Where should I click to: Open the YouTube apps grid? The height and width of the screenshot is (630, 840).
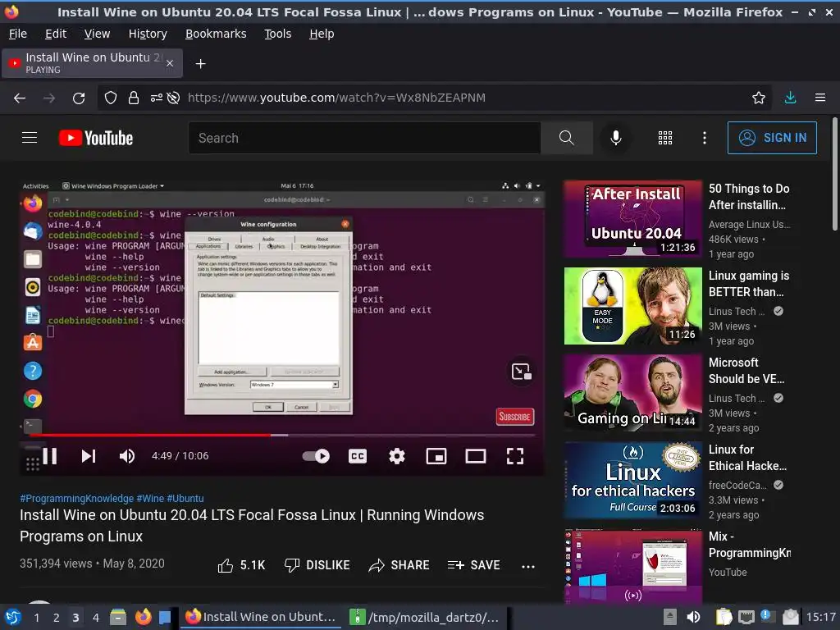(664, 138)
